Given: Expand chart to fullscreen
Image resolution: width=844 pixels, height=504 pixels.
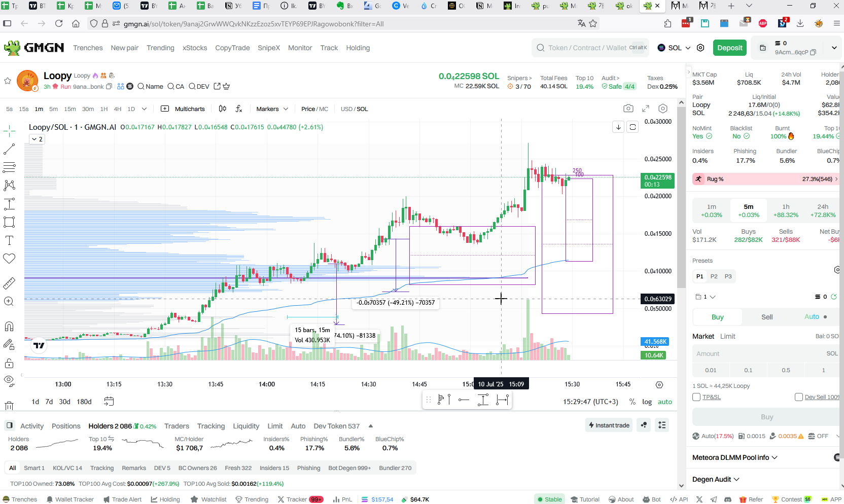Looking at the screenshot, I should pyautogui.click(x=646, y=109).
